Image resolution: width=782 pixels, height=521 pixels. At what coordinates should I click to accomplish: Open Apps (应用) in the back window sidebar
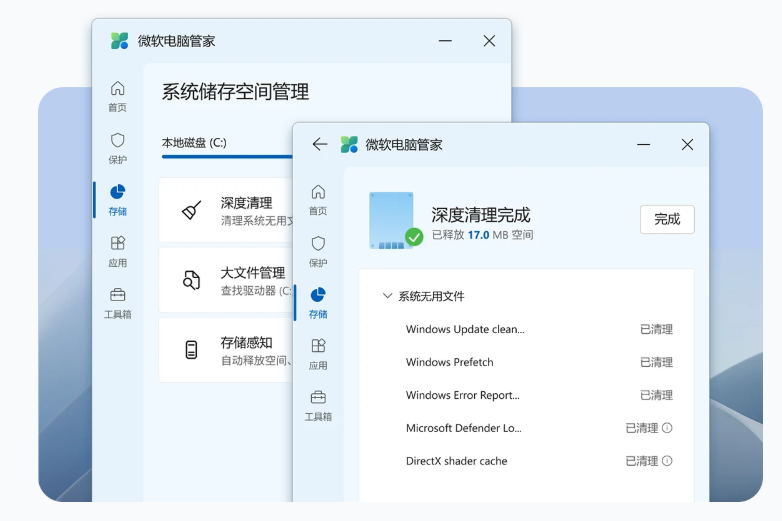pos(118,252)
